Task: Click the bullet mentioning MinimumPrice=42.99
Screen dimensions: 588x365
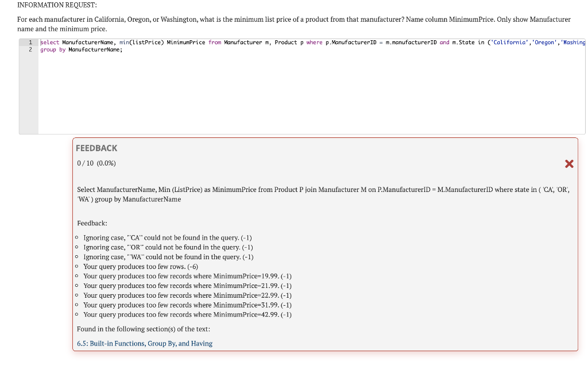Action: pyautogui.click(x=187, y=314)
